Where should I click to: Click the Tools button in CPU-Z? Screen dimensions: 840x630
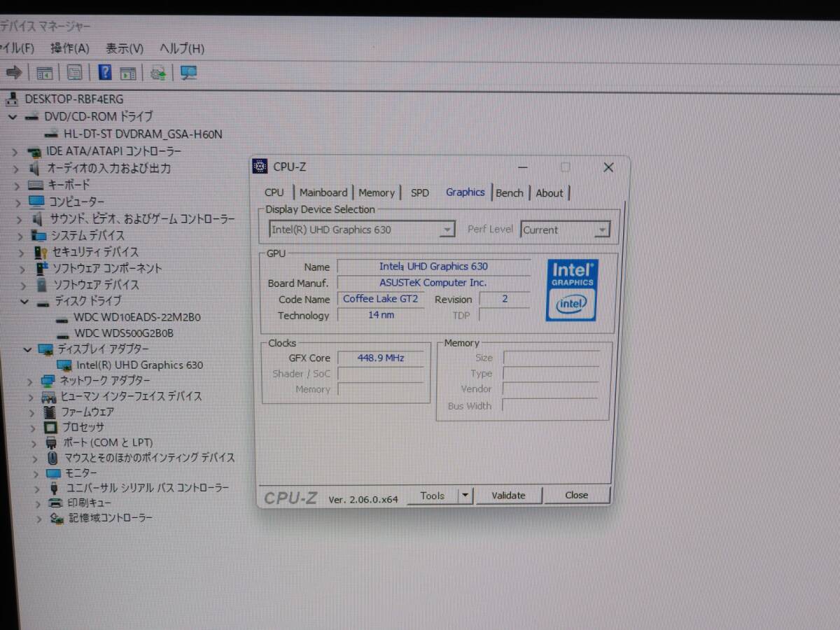[x=433, y=496]
